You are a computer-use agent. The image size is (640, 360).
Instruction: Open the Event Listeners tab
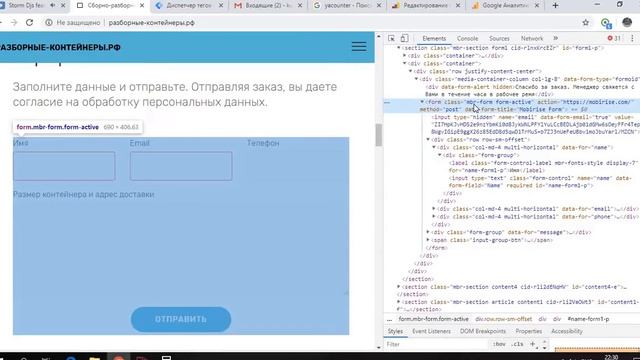(x=431, y=331)
